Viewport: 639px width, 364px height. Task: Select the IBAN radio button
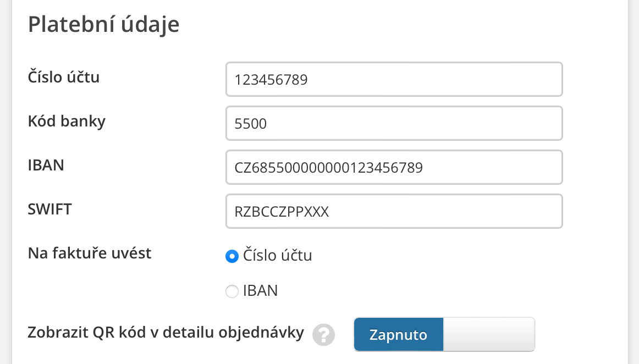(x=232, y=291)
